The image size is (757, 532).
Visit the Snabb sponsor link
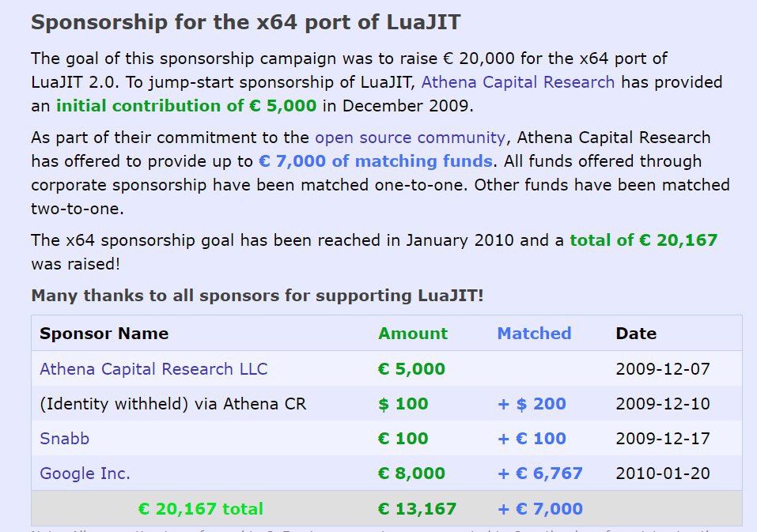point(64,439)
